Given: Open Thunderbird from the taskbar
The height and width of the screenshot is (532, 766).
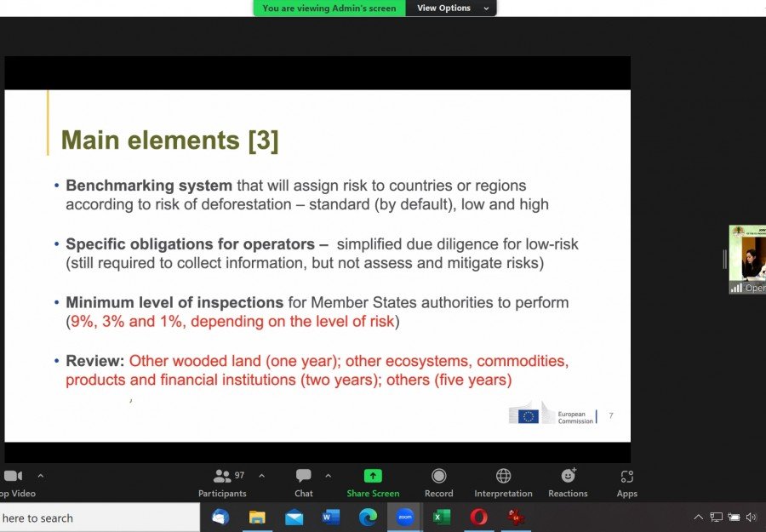Looking at the screenshot, I should click(x=220, y=518).
